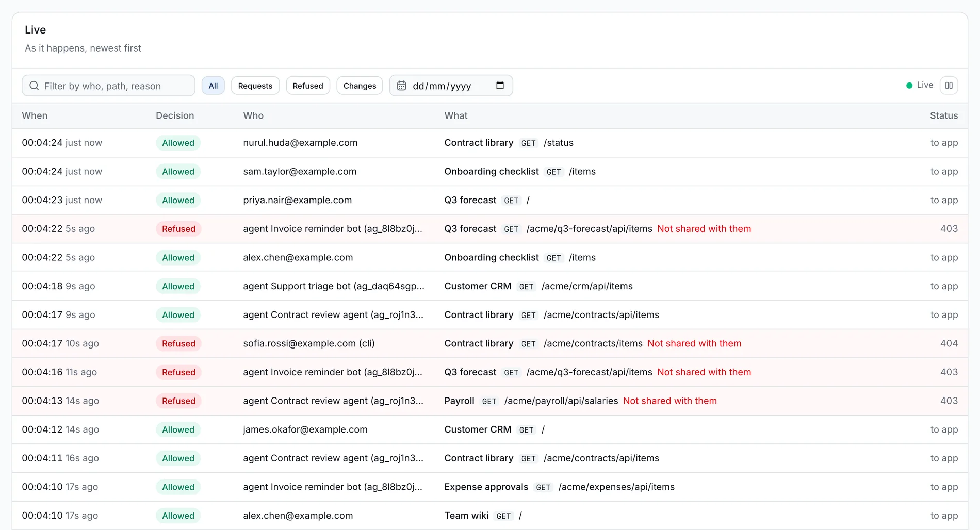Click Not shared with them on Payroll row
The width and height of the screenshot is (980, 530).
click(x=670, y=401)
